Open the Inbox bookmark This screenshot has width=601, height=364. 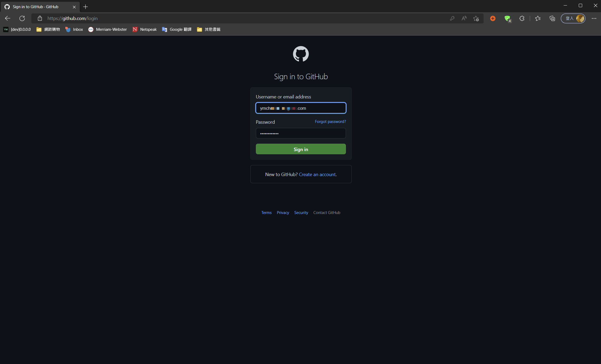click(x=74, y=29)
